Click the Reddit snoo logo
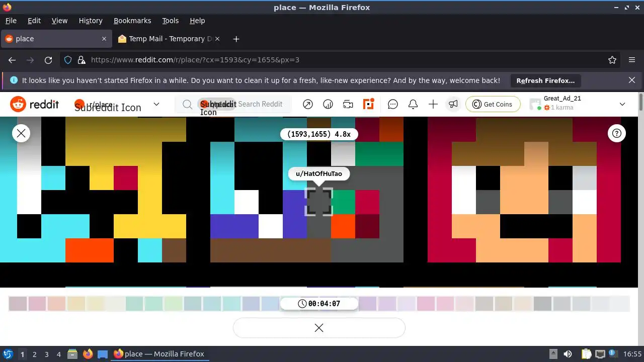 tap(18, 104)
